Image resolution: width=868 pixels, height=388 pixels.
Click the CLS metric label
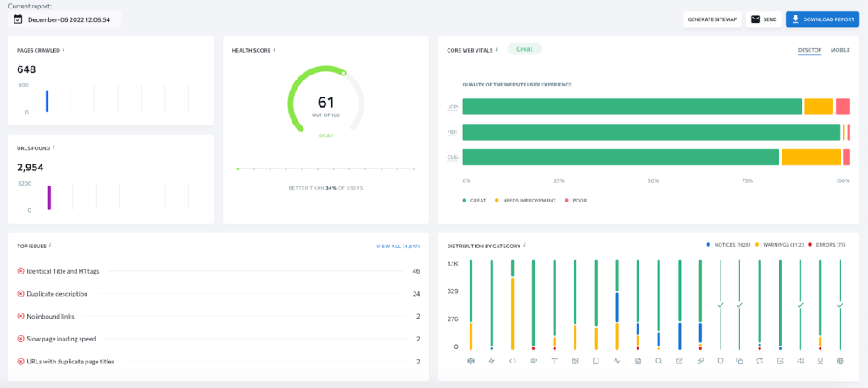coord(453,158)
